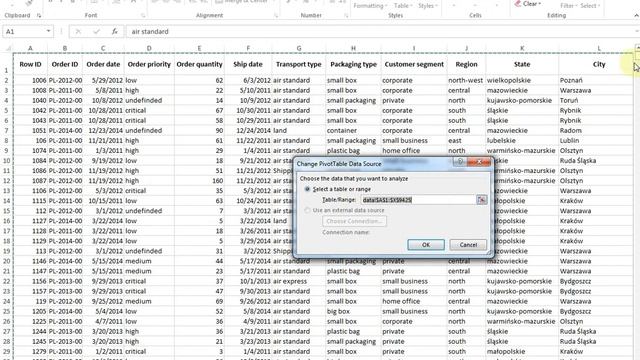Choose the 'Use an external data source' option
Image resolution: width=640 pixels, height=360 pixels.
[x=307, y=210]
